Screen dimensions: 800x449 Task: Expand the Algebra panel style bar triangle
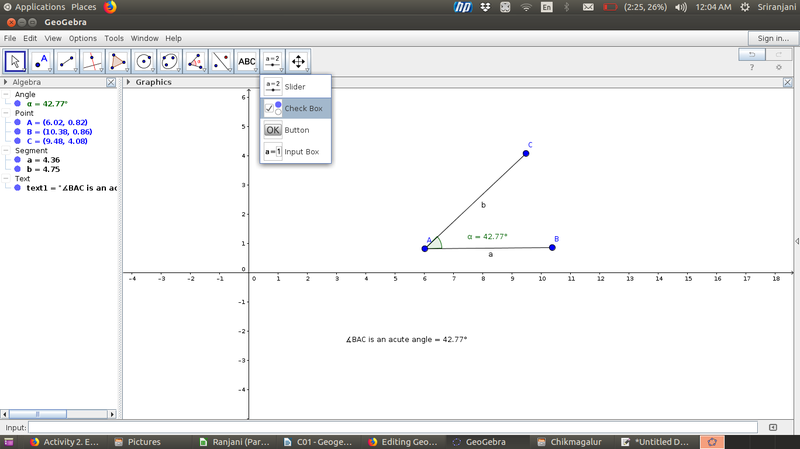tap(6, 82)
